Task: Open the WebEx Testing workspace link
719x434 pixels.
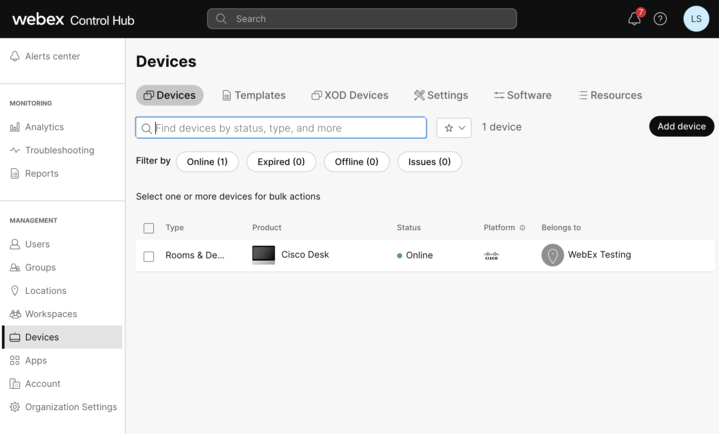Action: pos(599,255)
